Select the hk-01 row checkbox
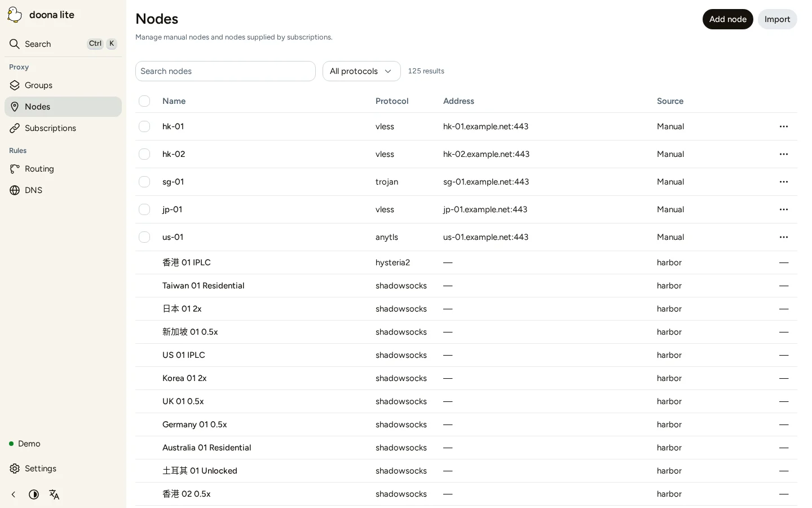Image resolution: width=812 pixels, height=508 pixels. [144, 126]
